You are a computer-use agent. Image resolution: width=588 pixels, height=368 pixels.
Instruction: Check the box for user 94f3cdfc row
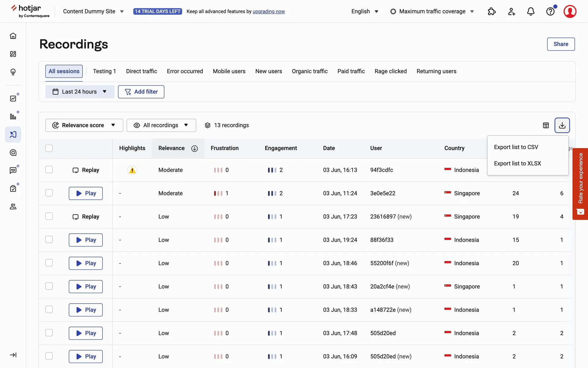tap(49, 170)
